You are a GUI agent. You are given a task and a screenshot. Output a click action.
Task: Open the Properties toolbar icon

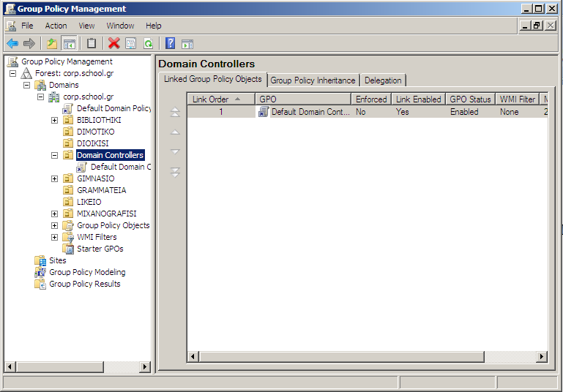(131, 44)
